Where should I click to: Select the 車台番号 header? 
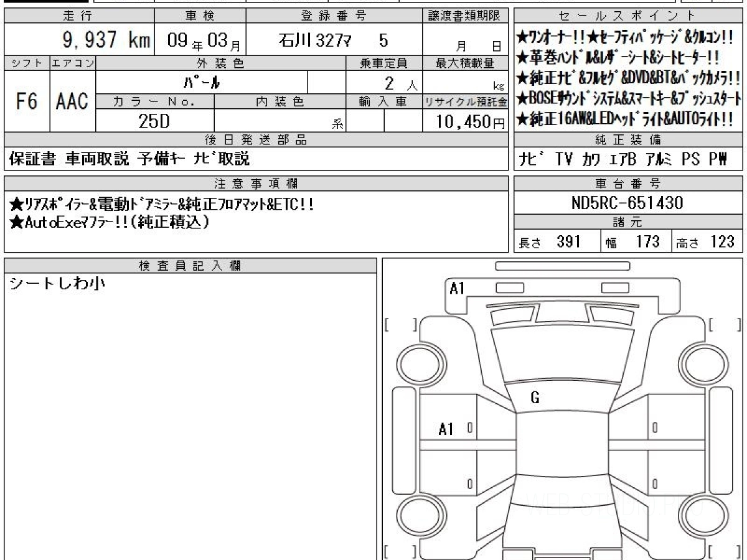click(629, 184)
